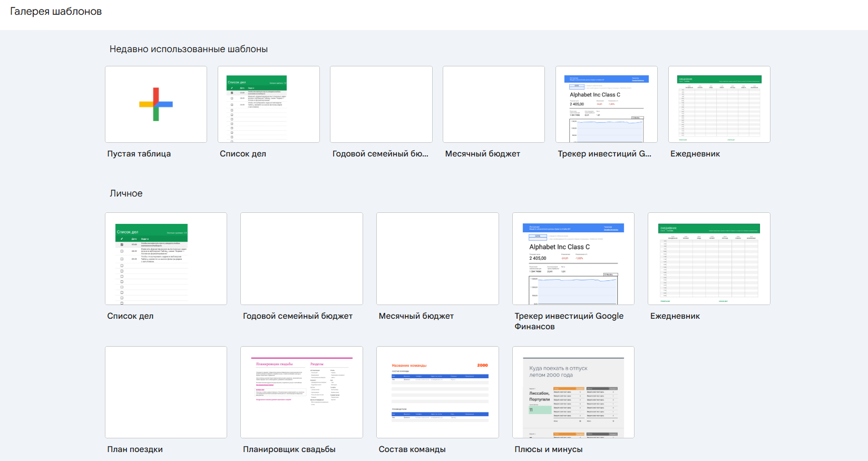This screenshot has width=868, height=461.
Task: Click the Состав команды title text
Action: click(x=412, y=449)
